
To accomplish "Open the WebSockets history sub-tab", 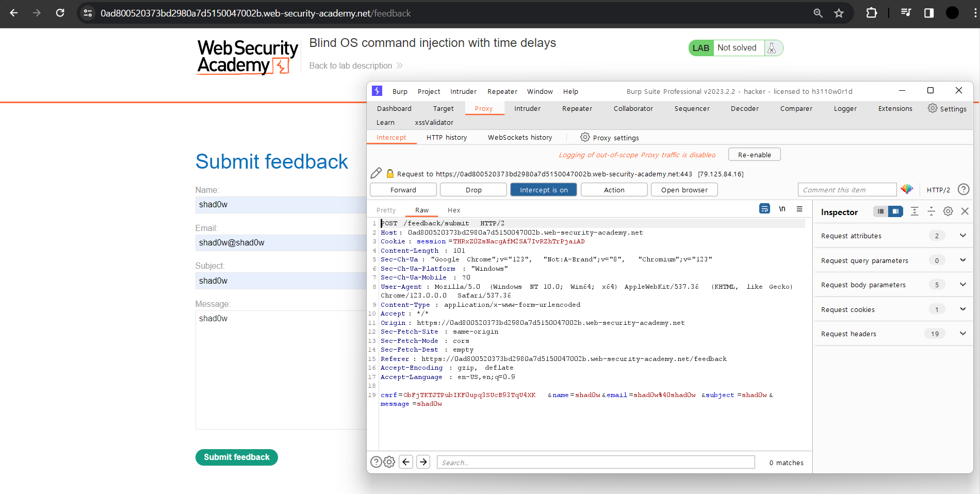I will point(520,137).
